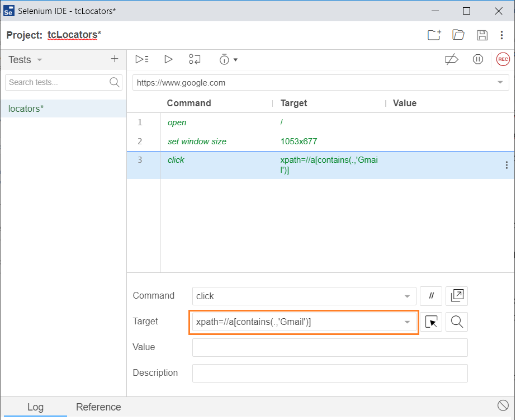516x420 pixels.
Task: Click into the Description field
Action: (330, 373)
